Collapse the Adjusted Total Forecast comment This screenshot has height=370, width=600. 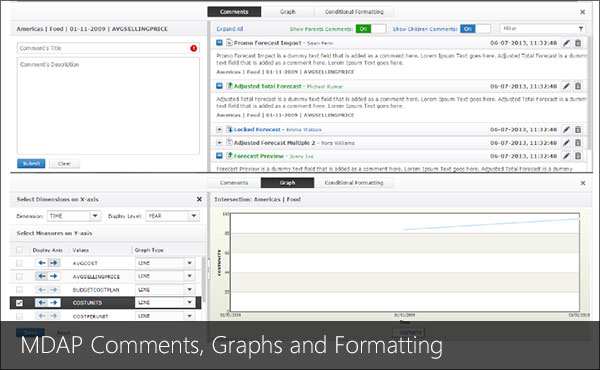point(219,86)
